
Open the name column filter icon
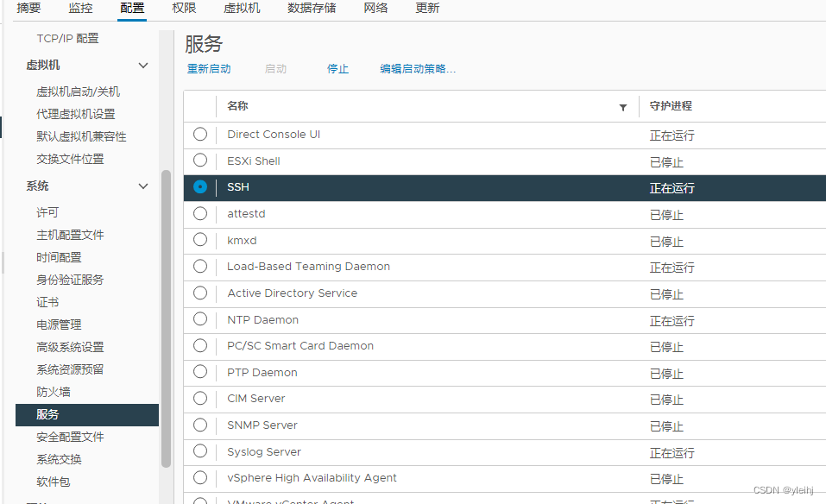point(622,107)
